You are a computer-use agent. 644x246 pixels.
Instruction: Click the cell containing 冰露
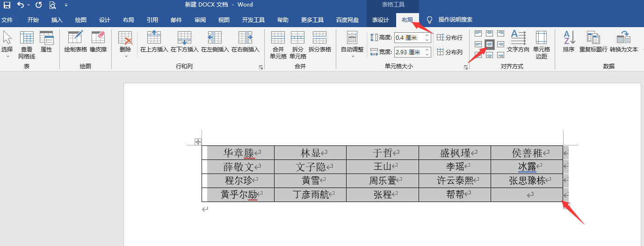coord(527,167)
